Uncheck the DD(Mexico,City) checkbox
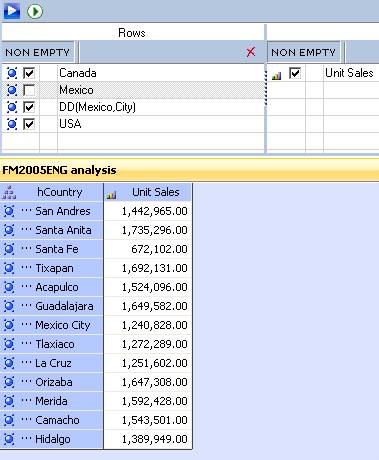This screenshot has width=379, height=460. pos(29,107)
